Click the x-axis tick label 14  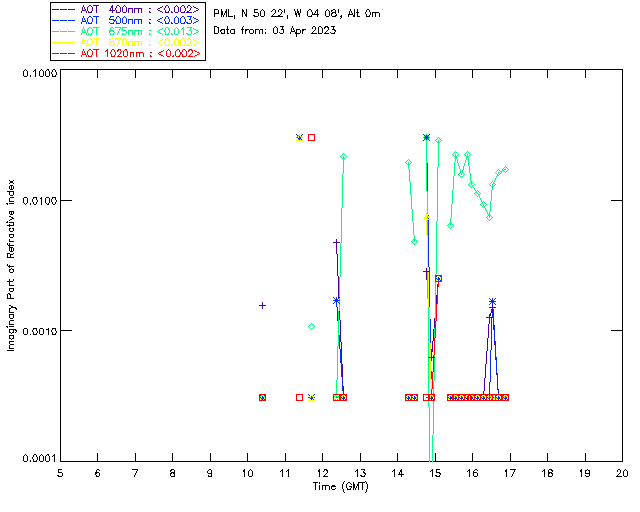tap(398, 473)
